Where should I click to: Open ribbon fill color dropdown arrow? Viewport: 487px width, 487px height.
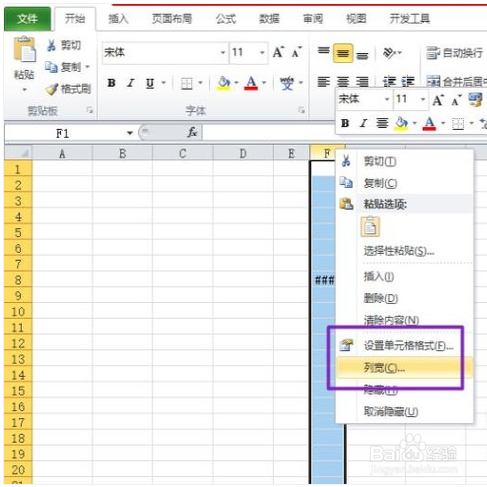pos(236,83)
